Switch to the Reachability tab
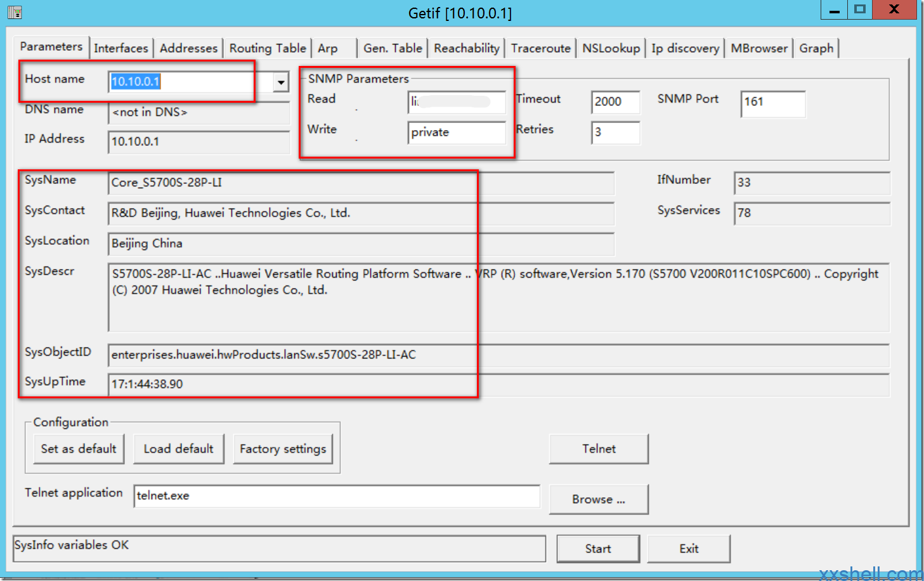 467,48
